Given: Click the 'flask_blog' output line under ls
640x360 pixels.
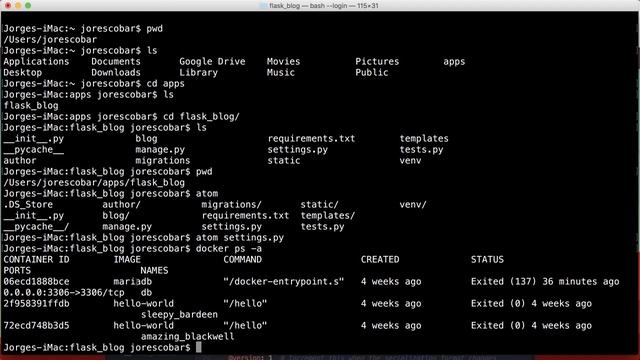Looking at the screenshot, I should click(31, 106).
